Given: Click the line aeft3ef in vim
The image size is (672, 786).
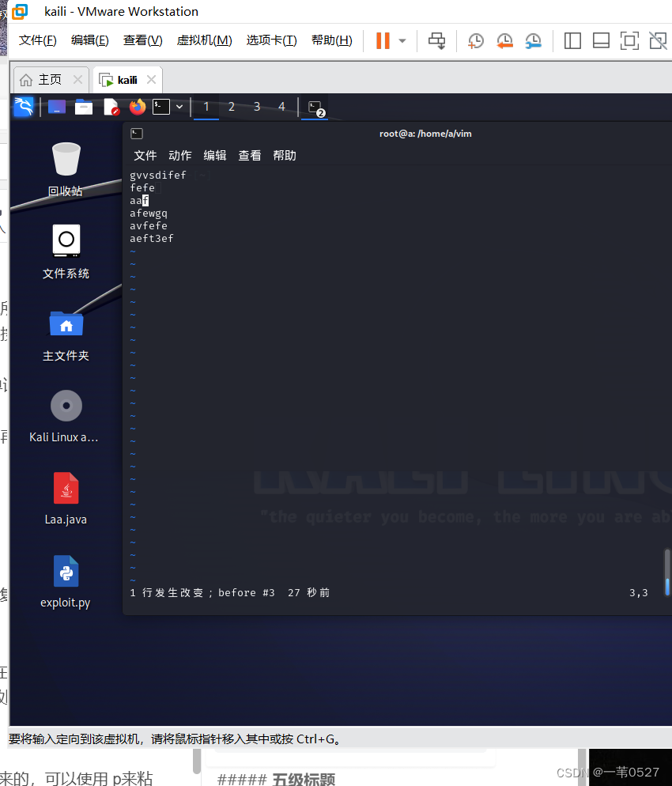Looking at the screenshot, I should (x=152, y=239).
